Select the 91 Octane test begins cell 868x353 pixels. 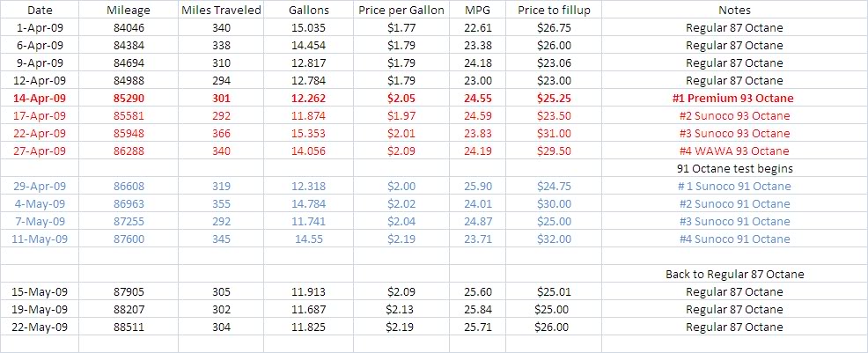[x=734, y=168]
